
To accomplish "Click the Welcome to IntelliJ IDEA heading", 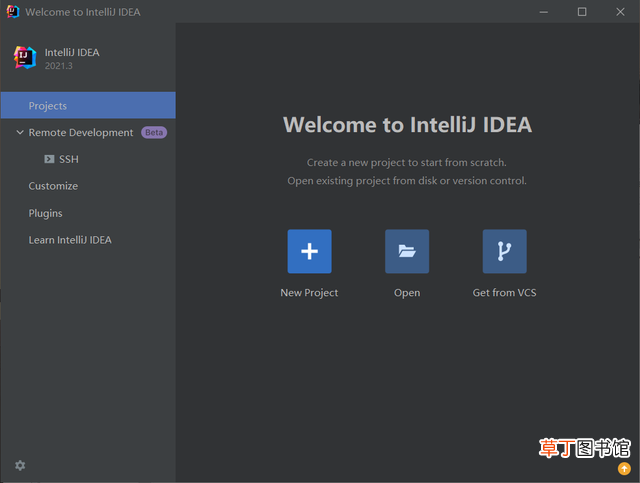I will point(407,125).
